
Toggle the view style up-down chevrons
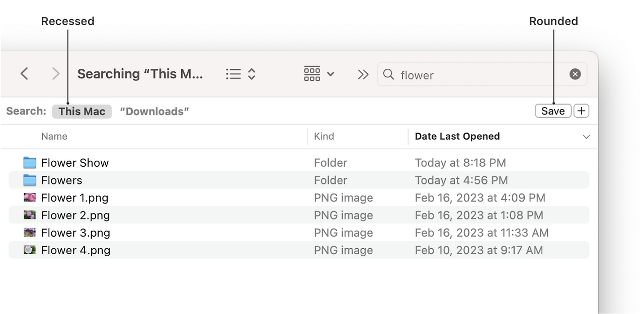tap(252, 74)
